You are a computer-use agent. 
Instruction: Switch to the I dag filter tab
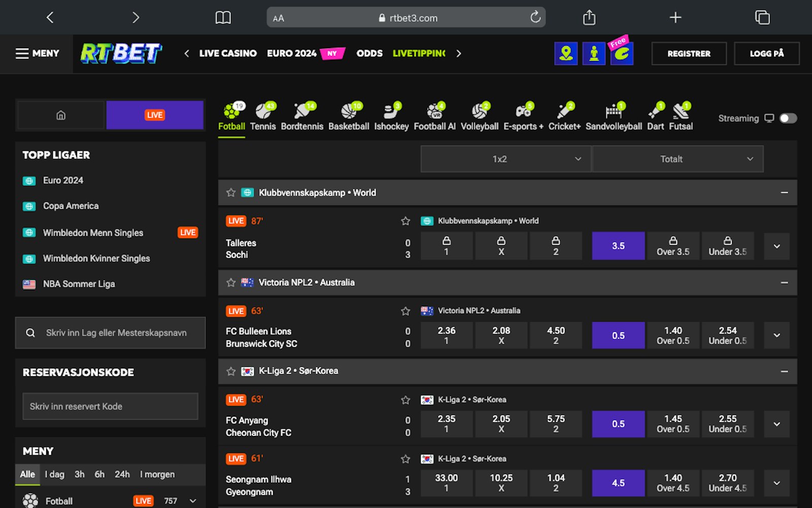pos(55,474)
